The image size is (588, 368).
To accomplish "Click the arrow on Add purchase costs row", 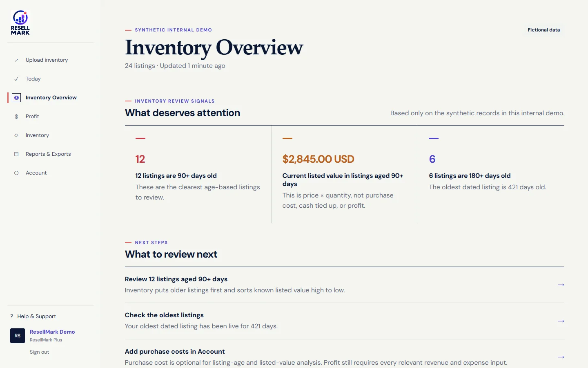I will pos(561,357).
